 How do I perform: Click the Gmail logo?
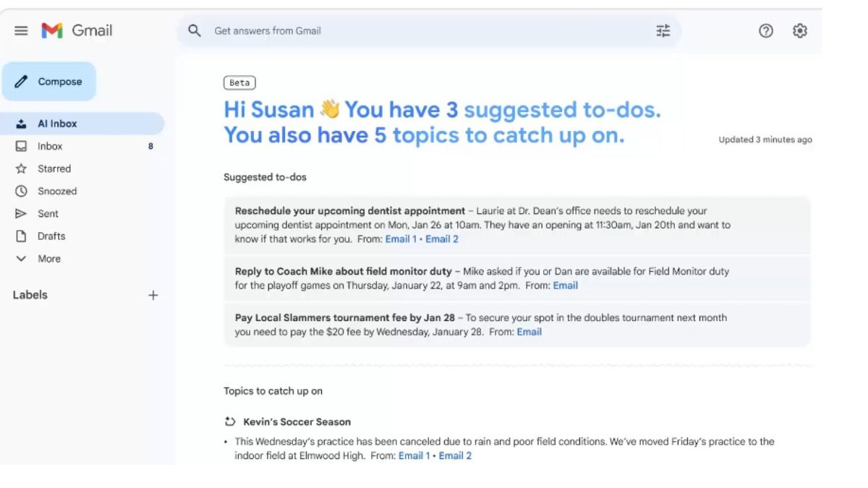pyautogui.click(x=77, y=30)
